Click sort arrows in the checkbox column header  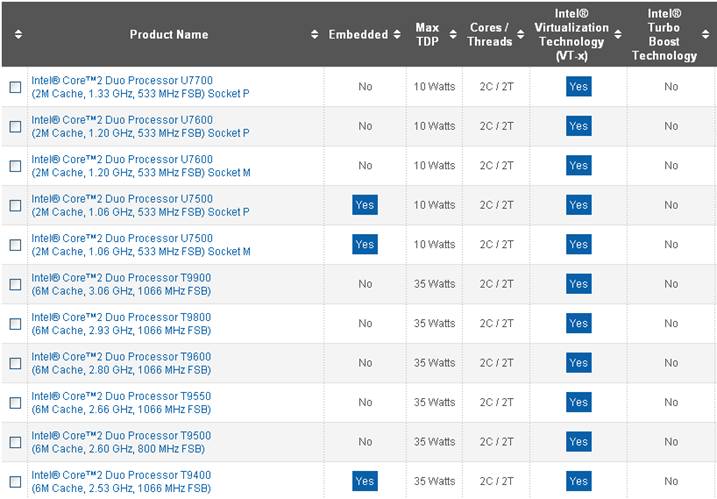pyautogui.click(x=18, y=34)
